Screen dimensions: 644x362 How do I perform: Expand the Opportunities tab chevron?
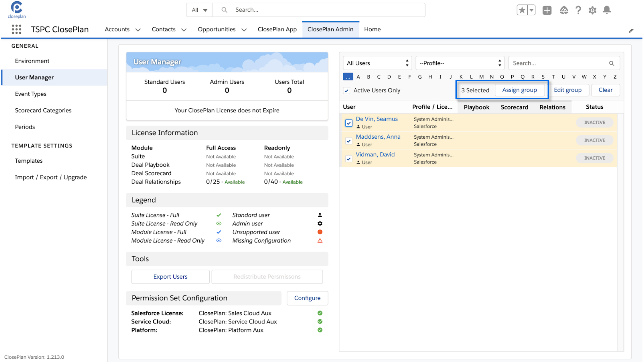[244, 30]
